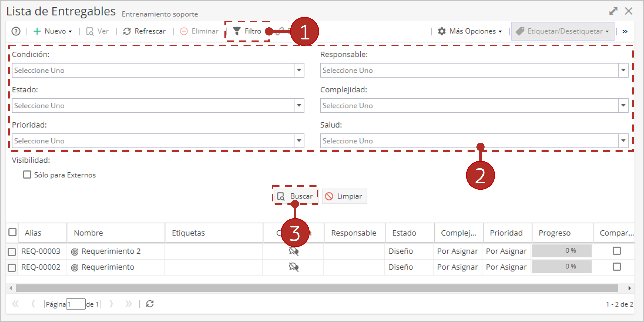Click the Eliminar toolbar icon

coord(184,31)
